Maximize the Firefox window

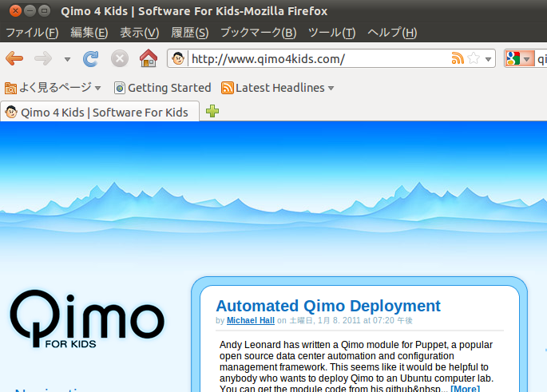(44, 11)
